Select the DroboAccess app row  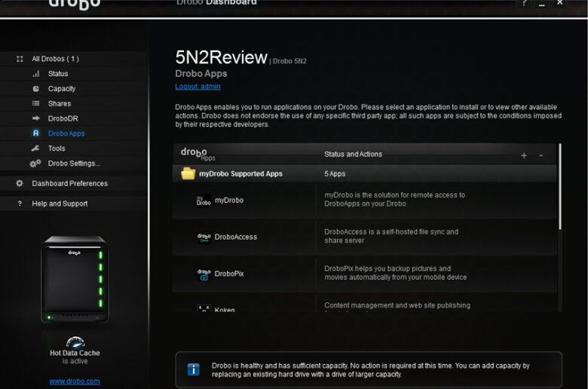pyautogui.click(x=365, y=237)
